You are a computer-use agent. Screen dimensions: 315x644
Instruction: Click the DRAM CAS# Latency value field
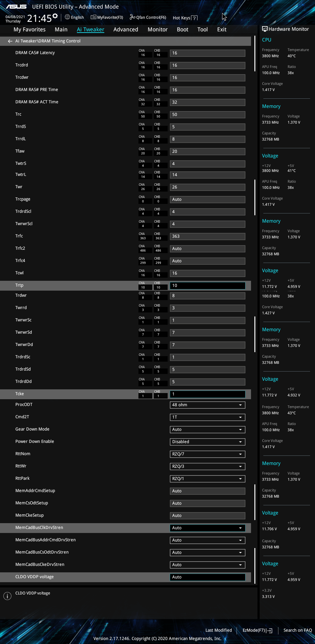(207, 53)
